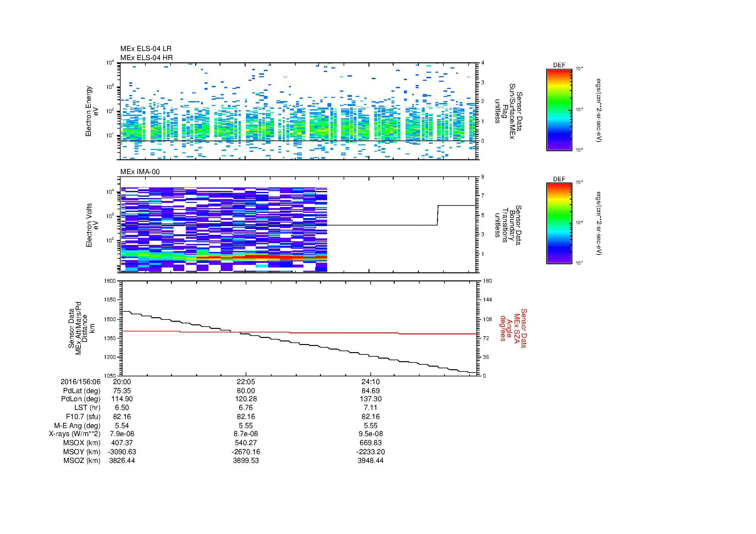
Task: Click the 1350 altitude axis tick label
Action: coord(110,338)
